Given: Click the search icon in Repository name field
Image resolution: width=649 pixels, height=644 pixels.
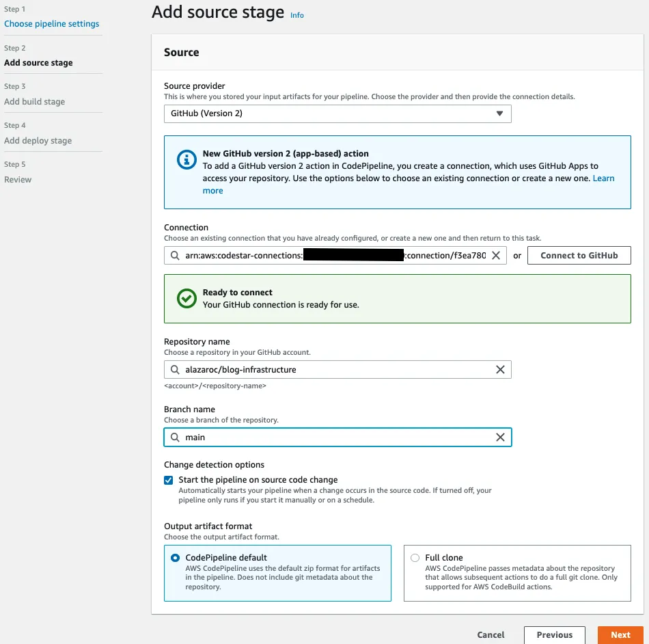Looking at the screenshot, I should click(175, 369).
